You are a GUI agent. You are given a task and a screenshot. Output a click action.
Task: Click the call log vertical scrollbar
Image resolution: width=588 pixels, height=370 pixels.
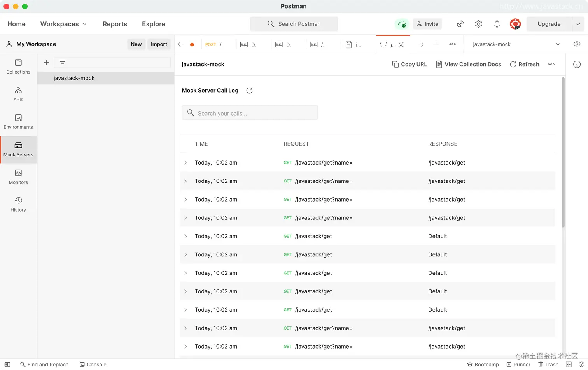click(563, 152)
